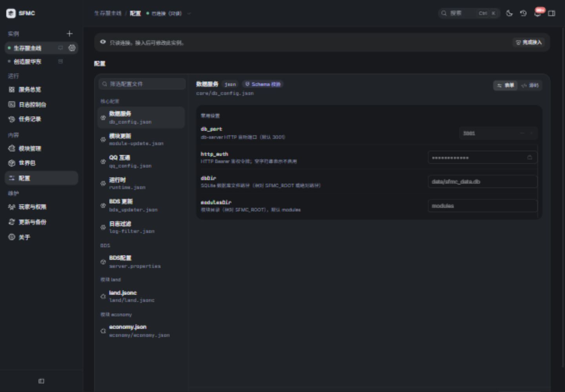Open settings gear for the active instance

(72, 48)
